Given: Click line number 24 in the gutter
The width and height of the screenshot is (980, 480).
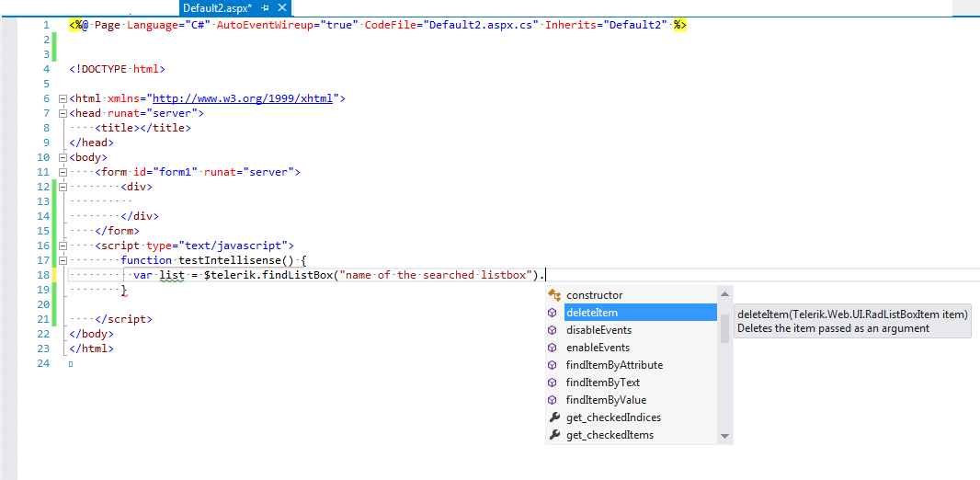Looking at the screenshot, I should pos(43,363).
